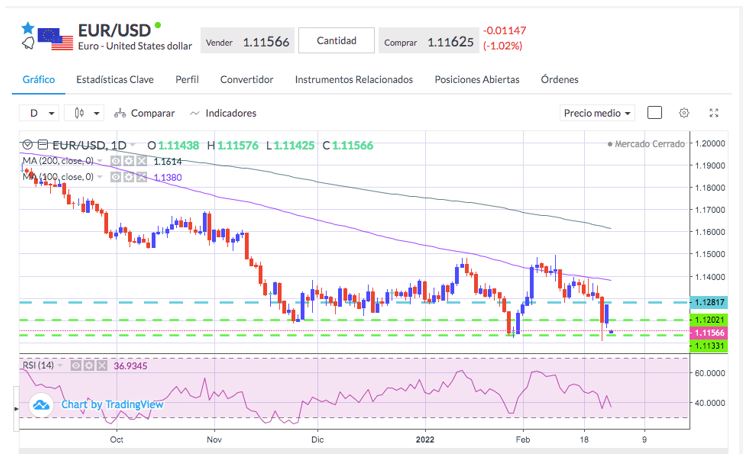Expand the chart style dropdown arrow

[x=97, y=113]
